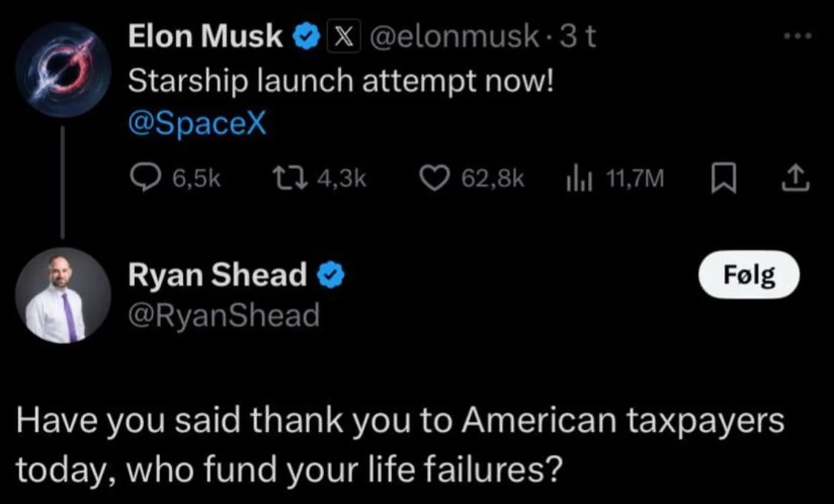This screenshot has height=504, width=834.
Task: Click Elon Musk's verified checkmark
Action: pyautogui.click(x=305, y=36)
